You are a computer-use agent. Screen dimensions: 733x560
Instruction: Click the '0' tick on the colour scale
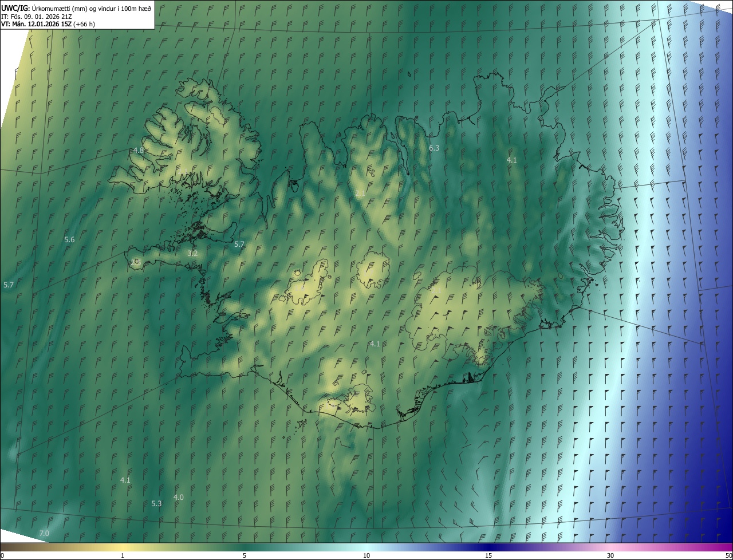[2, 555]
